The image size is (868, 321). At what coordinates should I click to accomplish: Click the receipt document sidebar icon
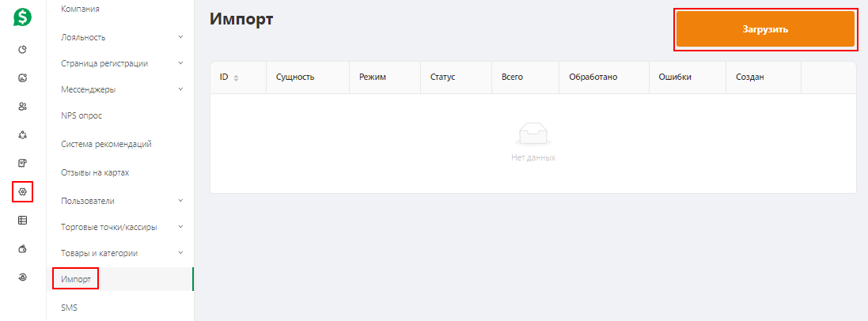(x=23, y=163)
